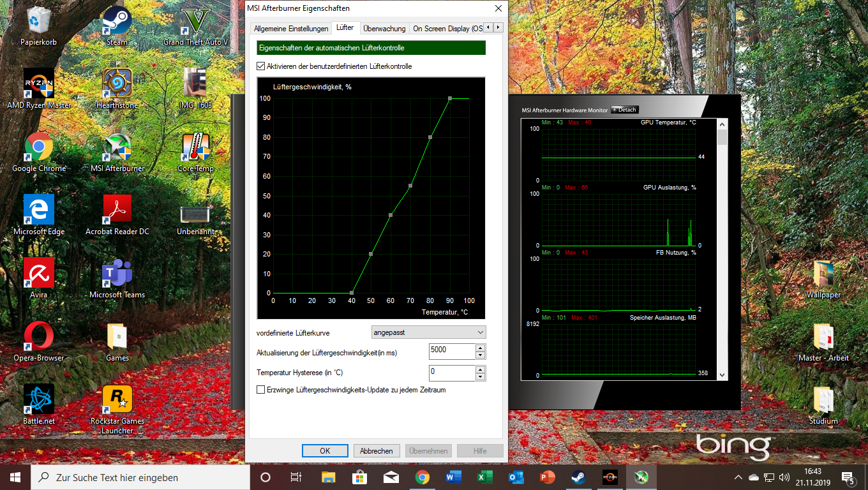
Task: Select the IMG_1603 desktop file
Action: 196,89
